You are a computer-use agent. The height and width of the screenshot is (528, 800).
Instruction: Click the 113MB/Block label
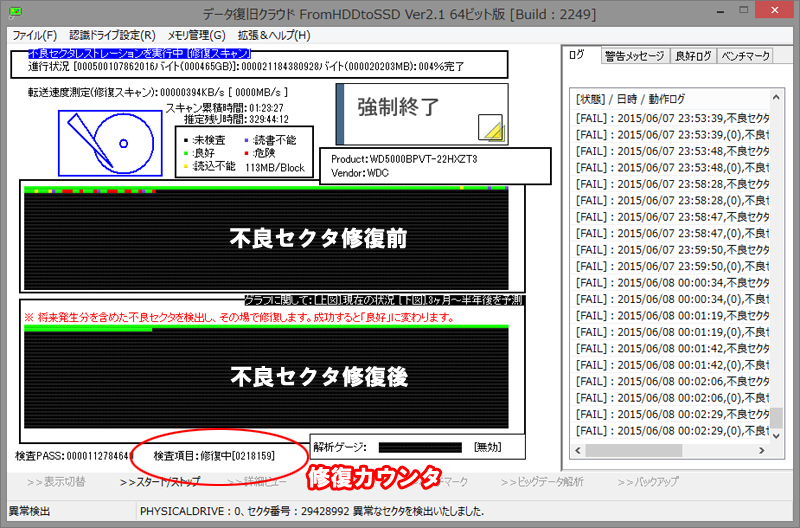point(275,167)
